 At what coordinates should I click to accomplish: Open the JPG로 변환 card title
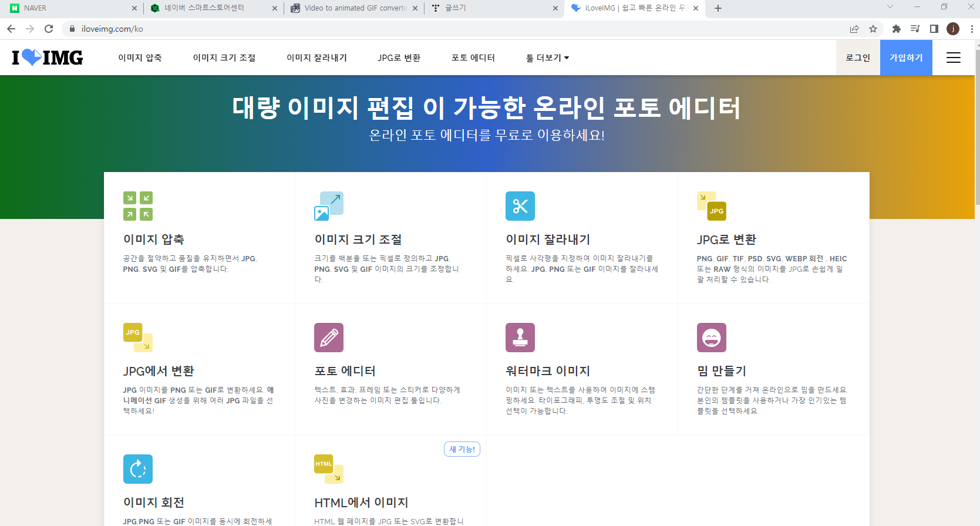tap(726, 240)
